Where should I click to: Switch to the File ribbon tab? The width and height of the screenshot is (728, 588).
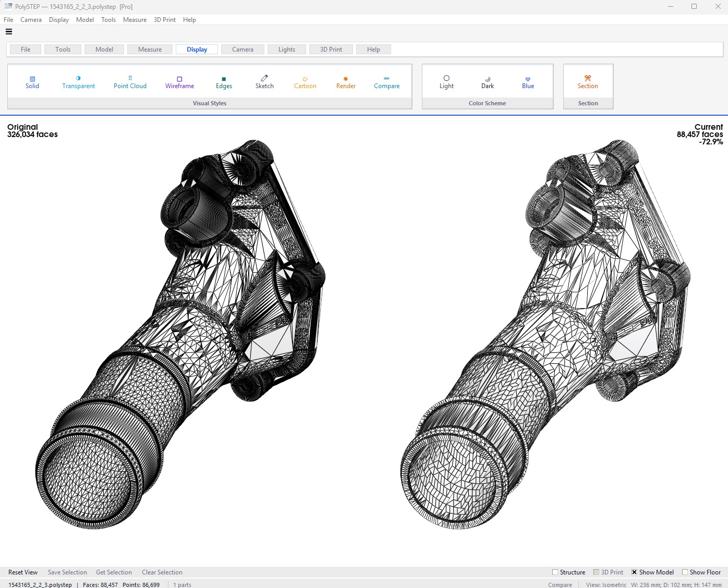26,50
